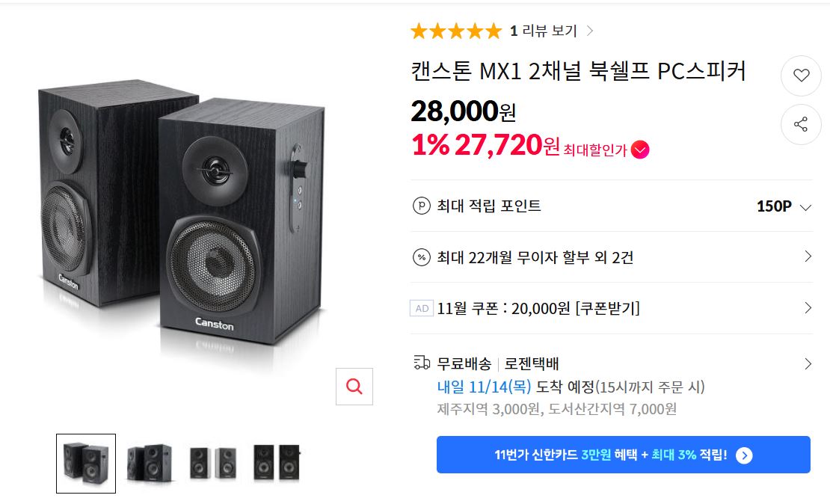This screenshot has height=504, width=830.
Task: Select the third front-view speaker thumbnail
Action: [212, 463]
